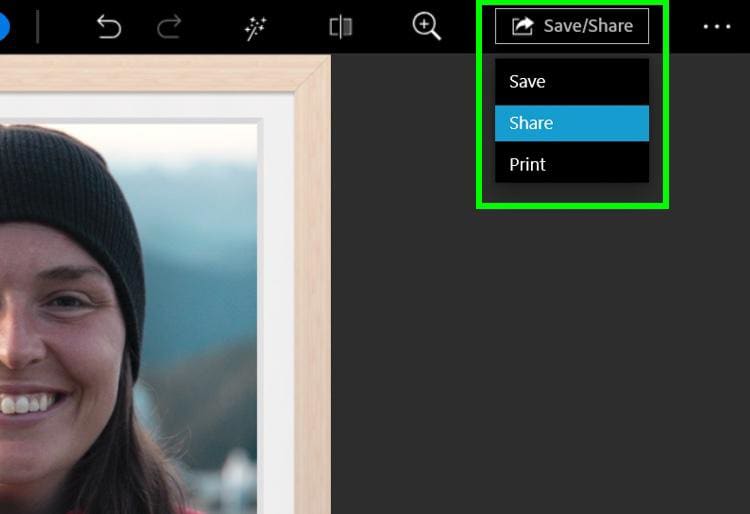
Task: Toggle the before/after compare icon
Action: point(341,27)
